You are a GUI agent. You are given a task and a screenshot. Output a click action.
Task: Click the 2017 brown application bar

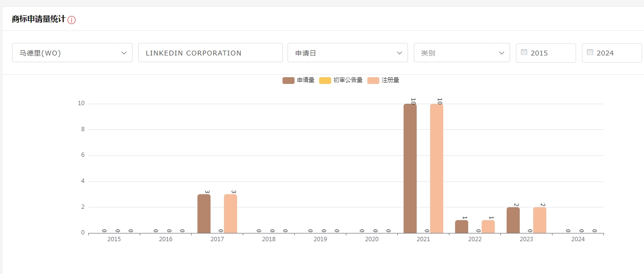coord(204,214)
